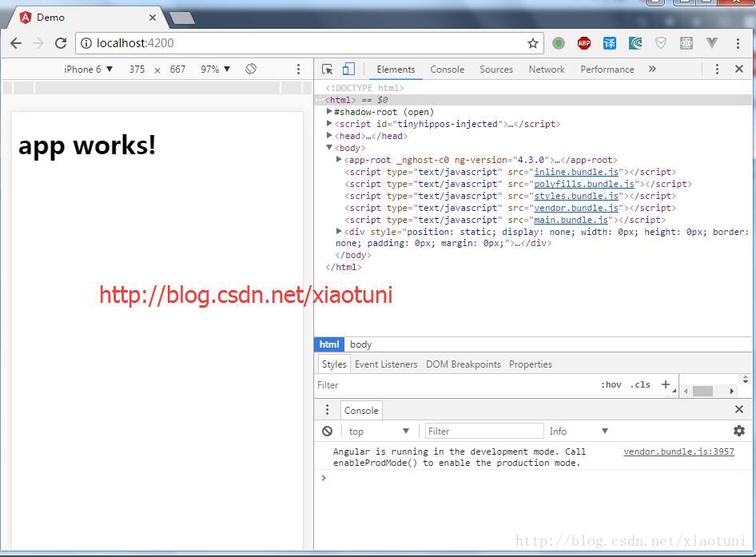The height and width of the screenshot is (557, 756).
Task: Open Chrome's main three-dot menu
Action: tap(738, 43)
